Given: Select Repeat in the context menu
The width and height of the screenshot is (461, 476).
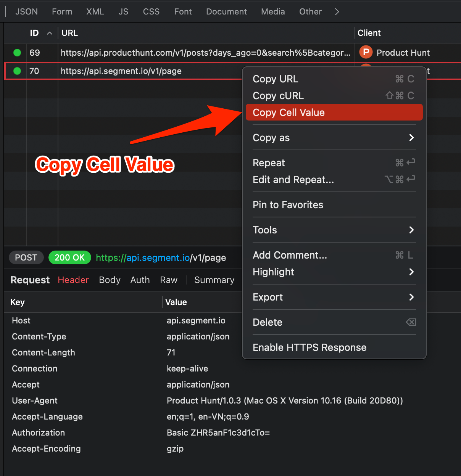Looking at the screenshot, I should (x=334, y=163).
